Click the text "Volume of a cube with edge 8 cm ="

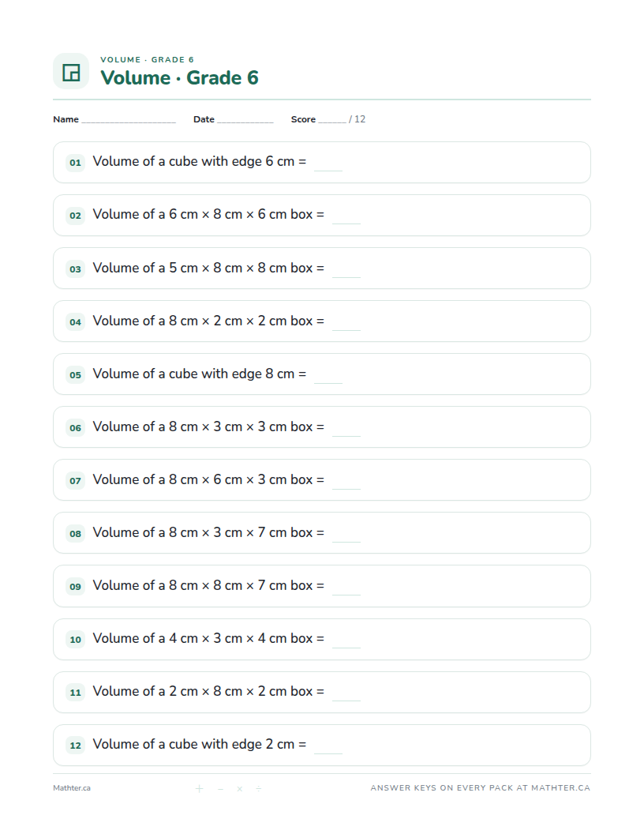click(200, 374)
